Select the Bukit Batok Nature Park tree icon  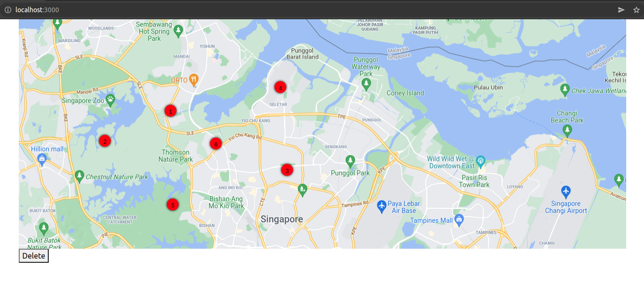pyautogui.click(x=44, y=229)
